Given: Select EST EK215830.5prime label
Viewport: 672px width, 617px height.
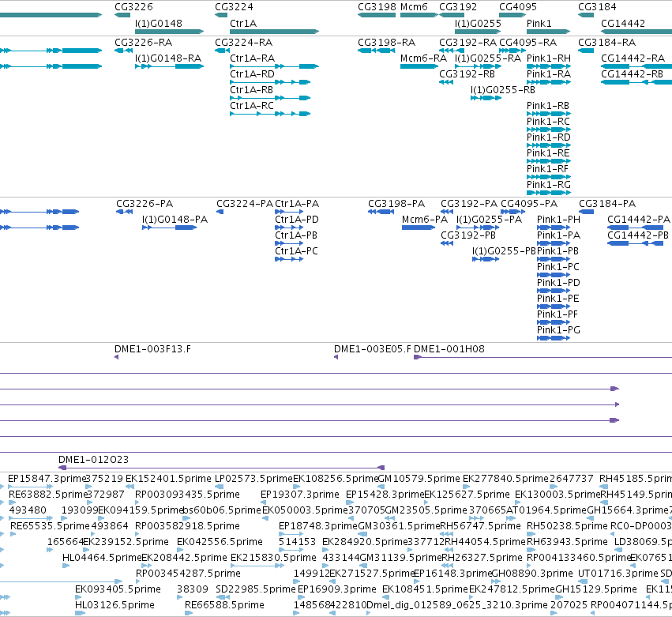Looking at the screenshot, I should pos(273,558).
